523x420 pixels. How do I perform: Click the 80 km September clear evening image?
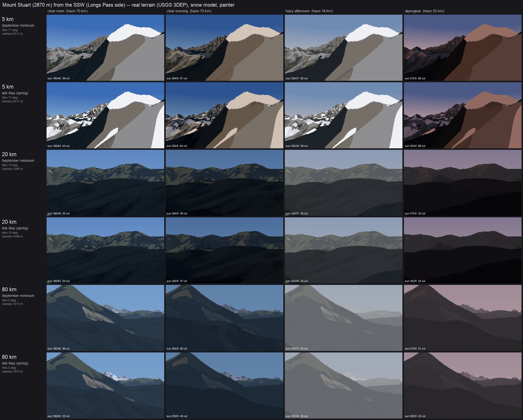click(224, 318)
